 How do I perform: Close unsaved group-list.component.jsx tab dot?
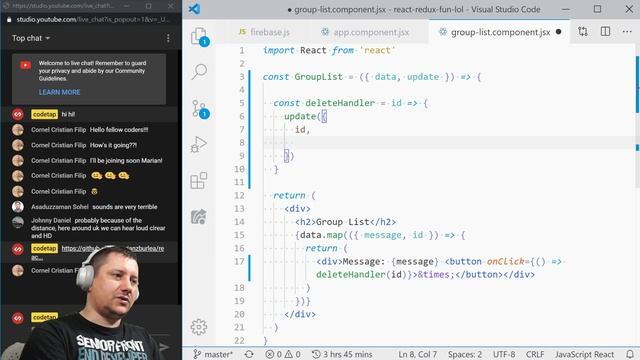[x=558, y=32]
